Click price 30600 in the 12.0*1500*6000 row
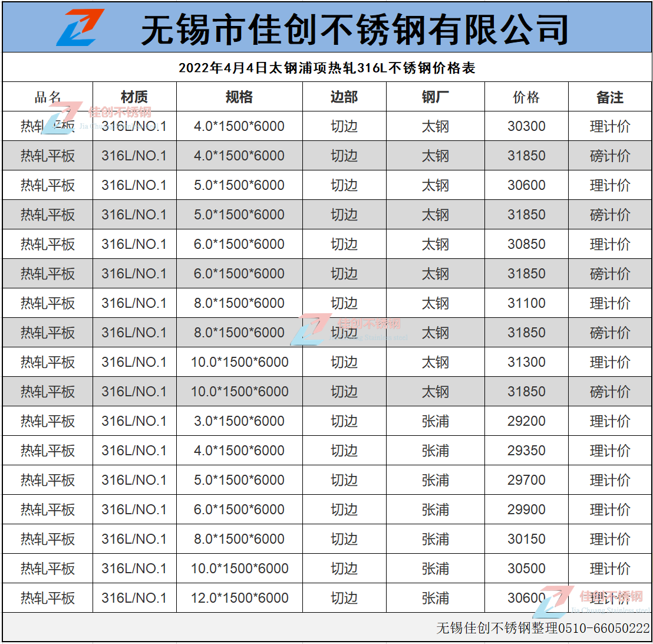The image size is (653, 644). [x=526, y=598]
